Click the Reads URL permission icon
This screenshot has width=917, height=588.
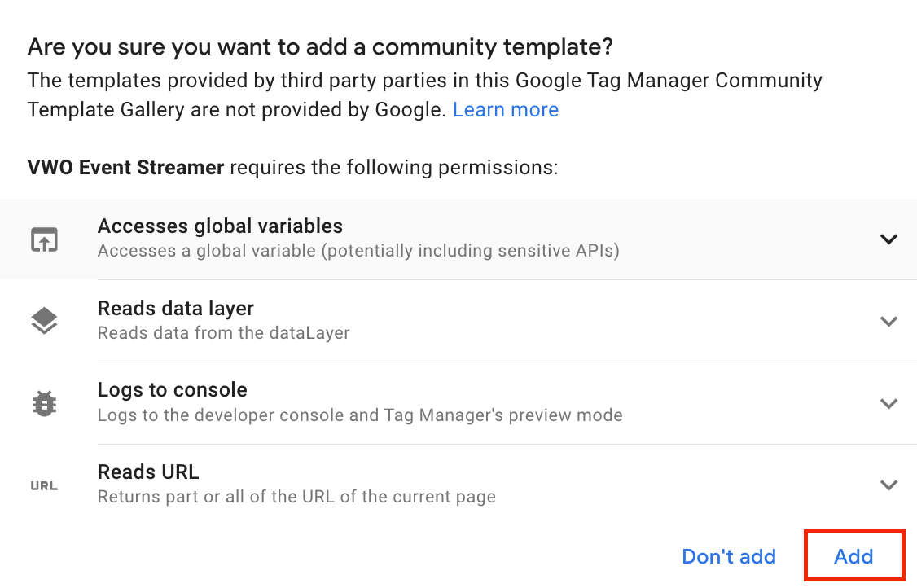[x=45, y=485]
